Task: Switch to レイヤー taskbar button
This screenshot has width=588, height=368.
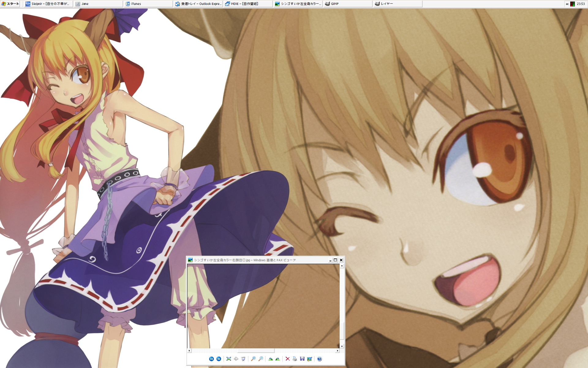Action: point(398,4)
